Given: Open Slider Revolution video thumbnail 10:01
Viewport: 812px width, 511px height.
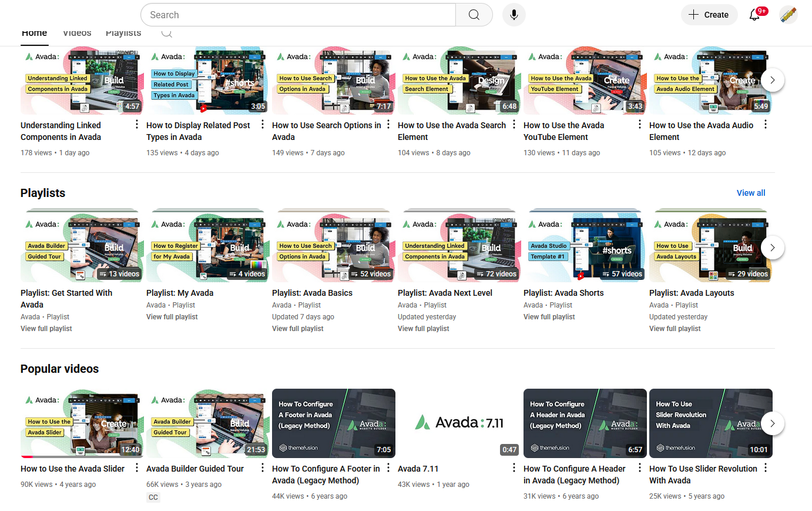Looking at the screenshot, I should 711,423.
